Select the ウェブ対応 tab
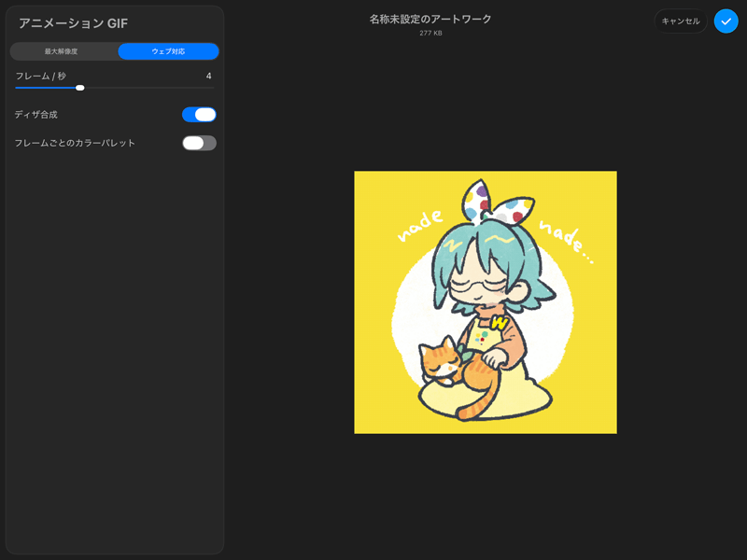 (x=168, y=51)
